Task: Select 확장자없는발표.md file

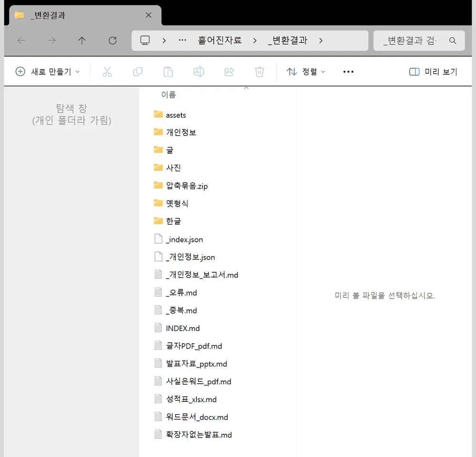Action: pyautogui.click(x=193, y=435)
